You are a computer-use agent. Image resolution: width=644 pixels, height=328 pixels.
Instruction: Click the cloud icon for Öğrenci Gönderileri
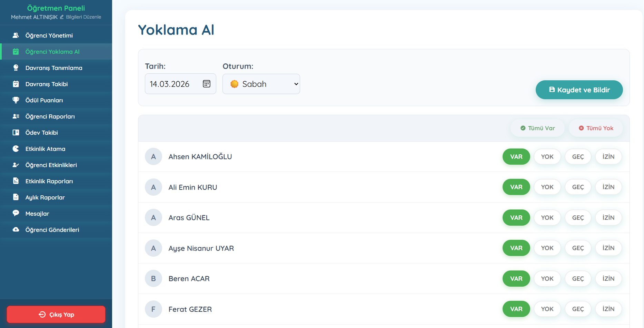coord(16,229)
